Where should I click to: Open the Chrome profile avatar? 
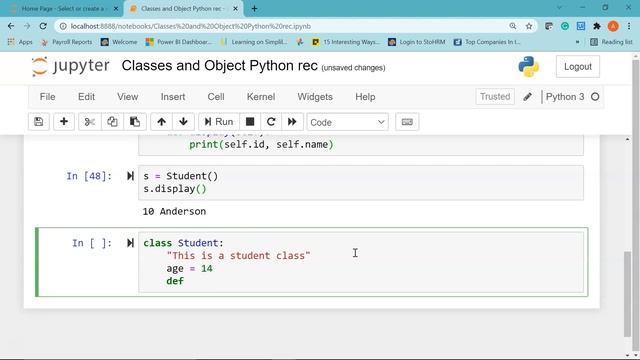pyautogui.click(x=613, y=26)
